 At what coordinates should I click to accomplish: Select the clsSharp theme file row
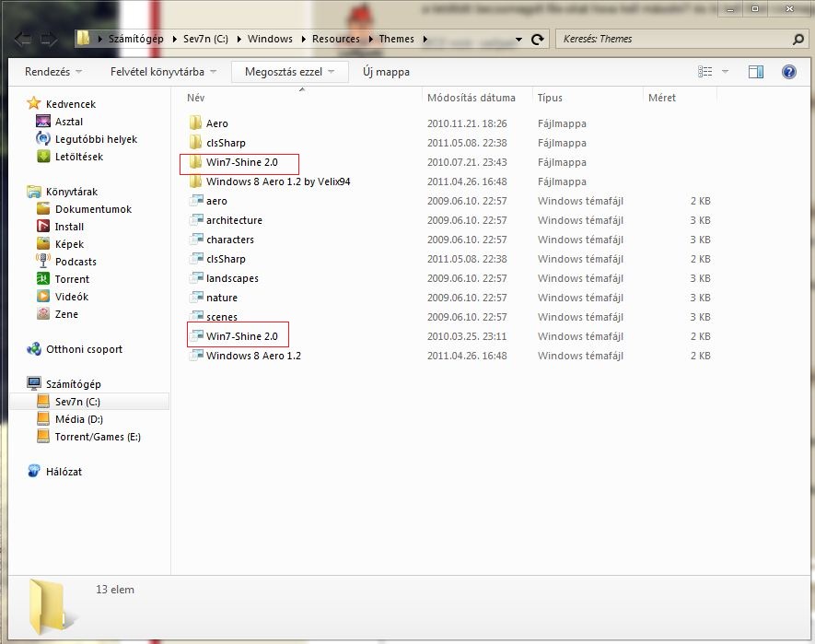tap(449, 259)
